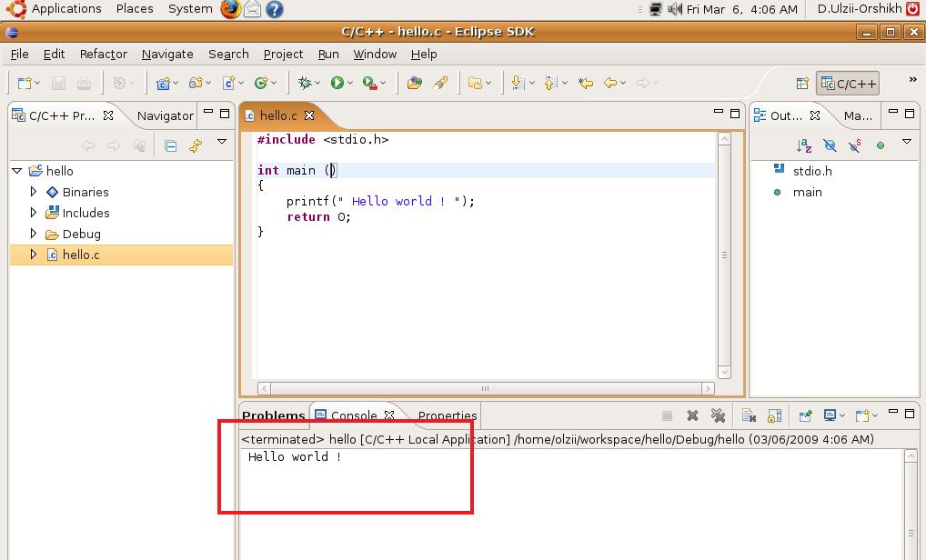The height and width of the screenshot is (560, 926).
Task: Open the File menu
Action: click(19, 55)
